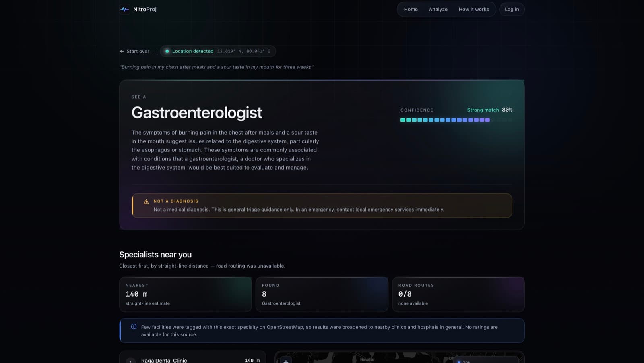Click the ROAD ROUTES 0/8 card
The height and width of the screenshot is (363, 644).
click(x=458, y=295)
